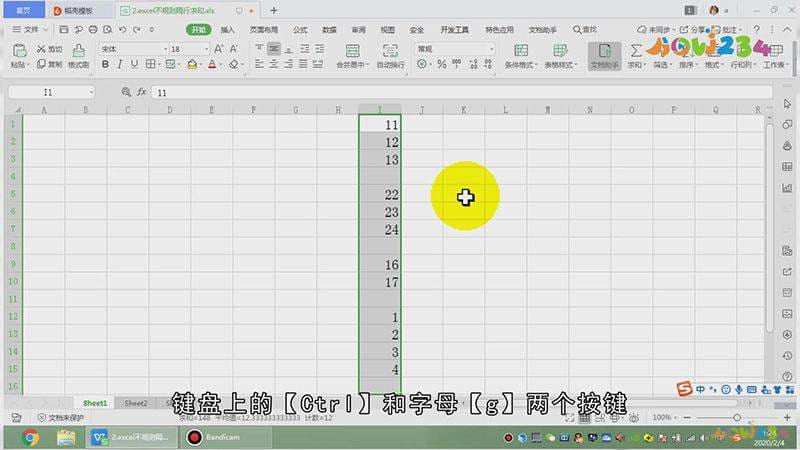The width and height of the screenshot is (800, 450).
Task: Open Chrome from the taskbar
Action: pyautogui.click(x=30, y=437)
